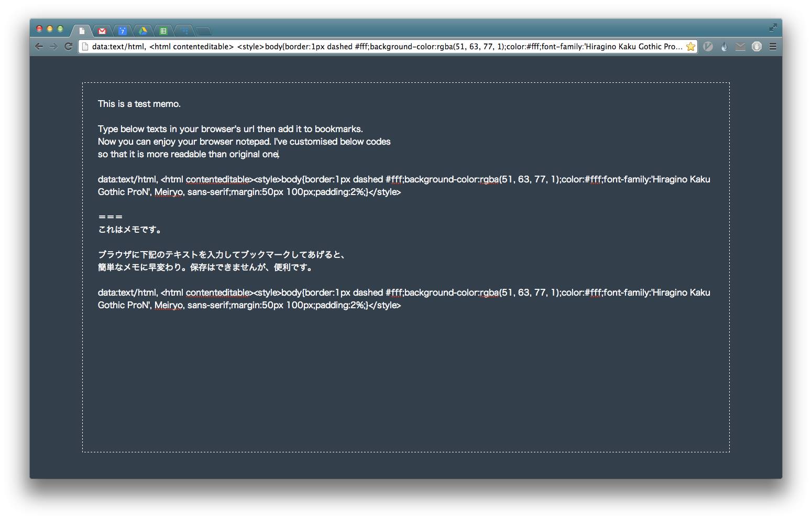Image resolution: width=812 pixels, height=520 pixels.
Task: Zoom the window with the green button
Action: tap(60, 29)
